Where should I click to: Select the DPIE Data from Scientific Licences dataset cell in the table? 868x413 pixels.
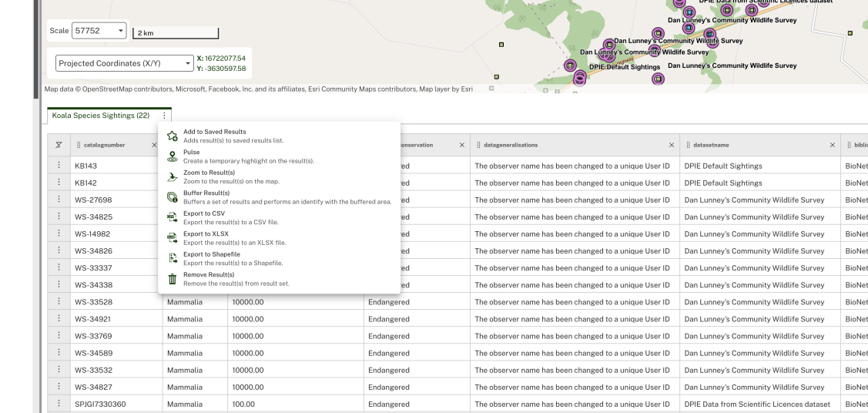tap(760, 405)
